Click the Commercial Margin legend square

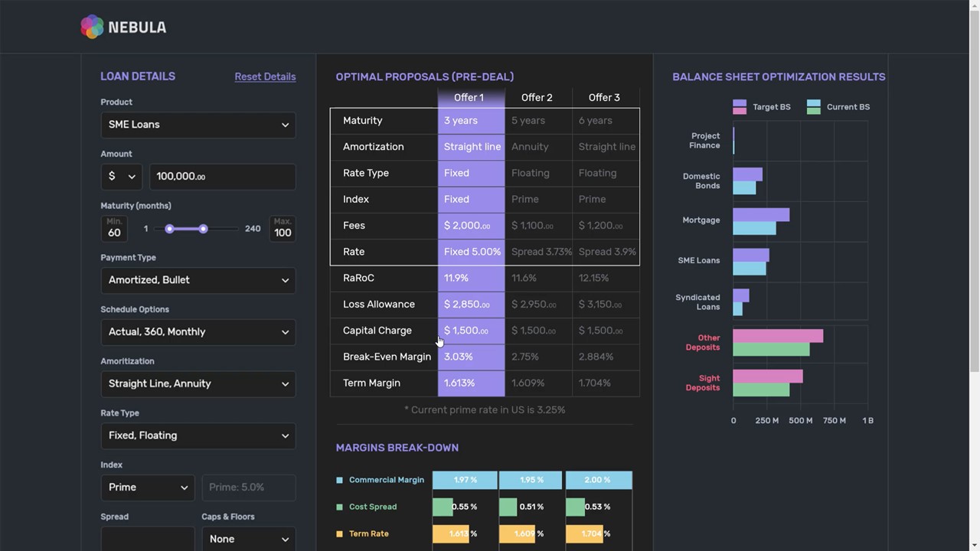[x=340, y=481]
